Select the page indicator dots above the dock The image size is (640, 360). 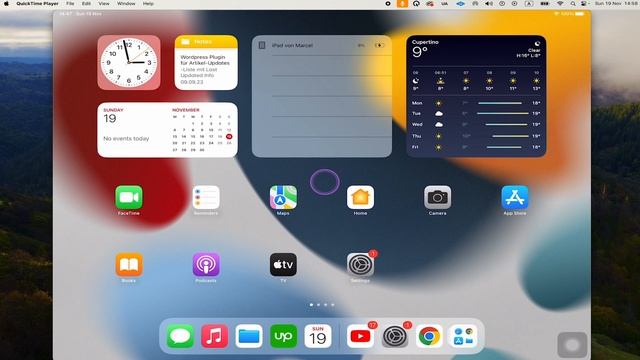pos(322,304)
